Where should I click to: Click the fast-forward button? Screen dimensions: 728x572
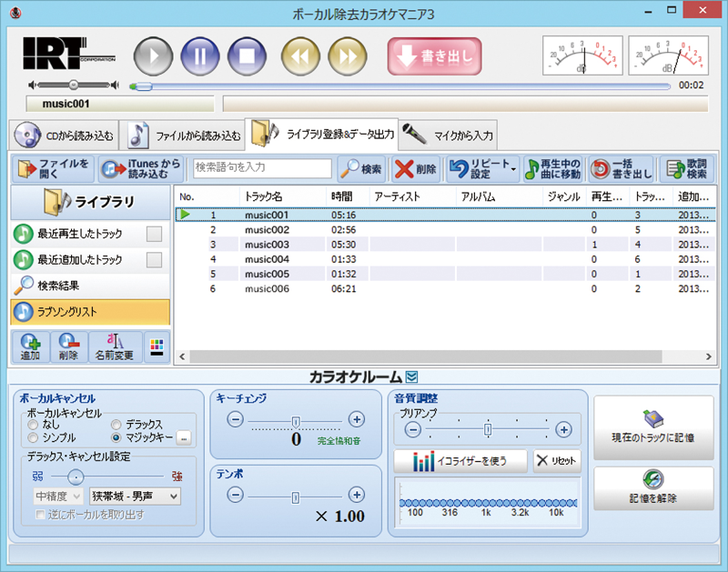(x=347, y=56)
